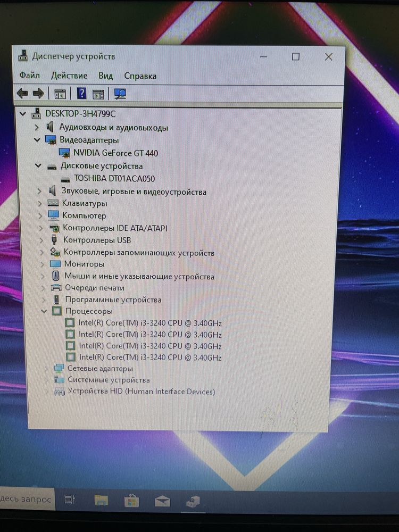Expand Аудиовходы и аудиовыходы node

(x=37, y=128)
